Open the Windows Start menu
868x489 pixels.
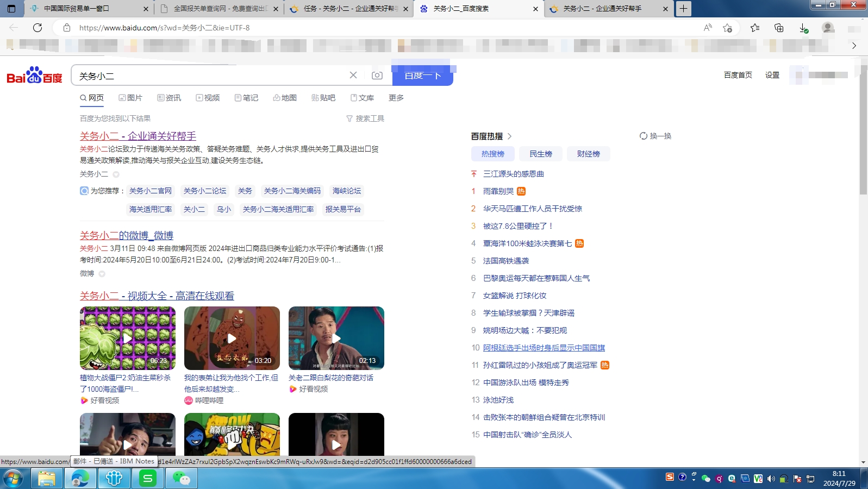(x=13, y=479)
